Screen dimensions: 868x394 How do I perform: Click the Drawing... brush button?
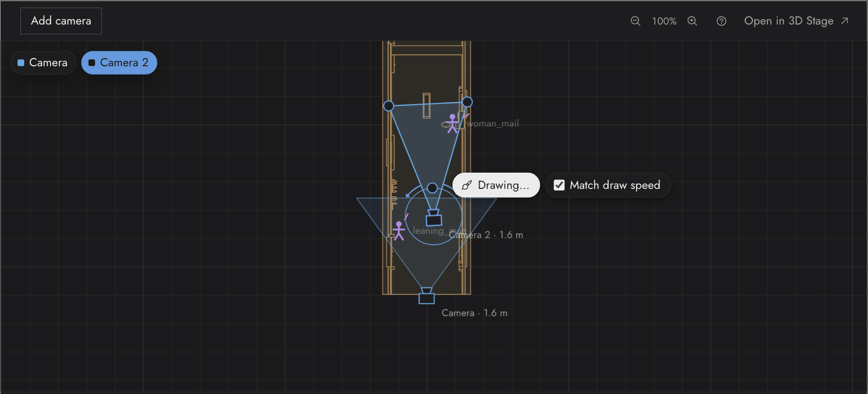pyautogui.click(x=496, y=185)
